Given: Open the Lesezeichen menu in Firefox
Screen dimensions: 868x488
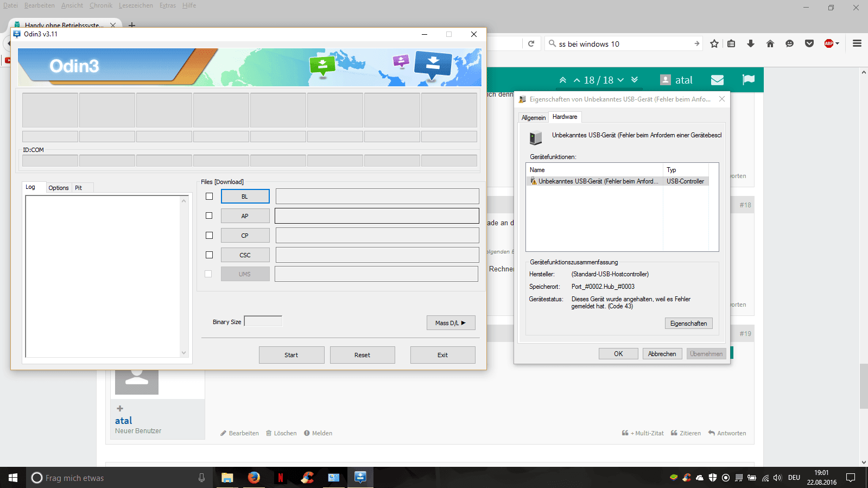Looking at the screenshot, I should [x=136, y=5].
